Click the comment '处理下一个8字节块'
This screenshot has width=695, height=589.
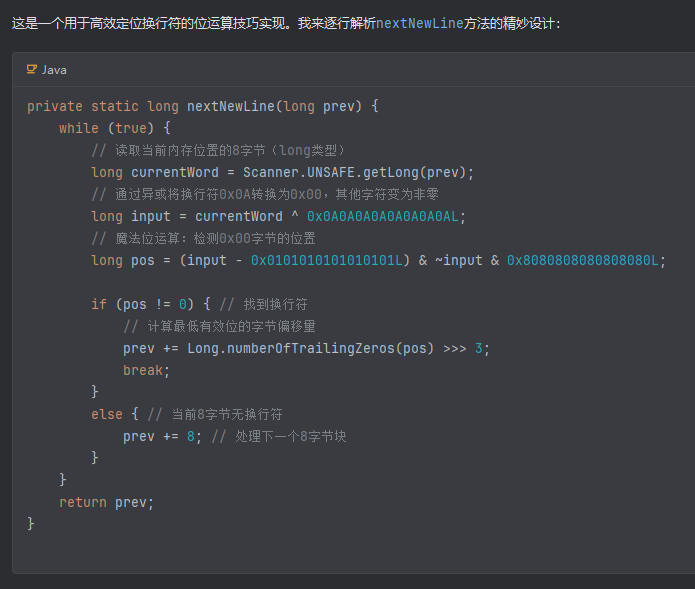290,436
